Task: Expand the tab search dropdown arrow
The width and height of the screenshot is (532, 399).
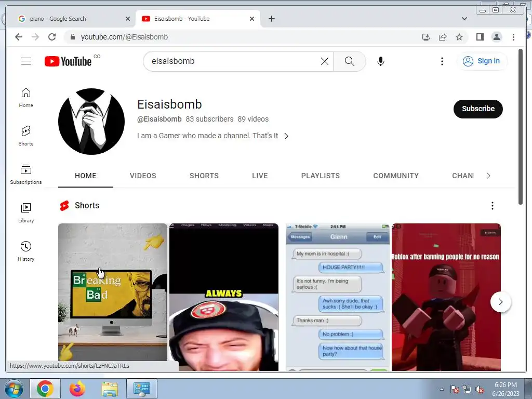Action: (x=464, y=19)
